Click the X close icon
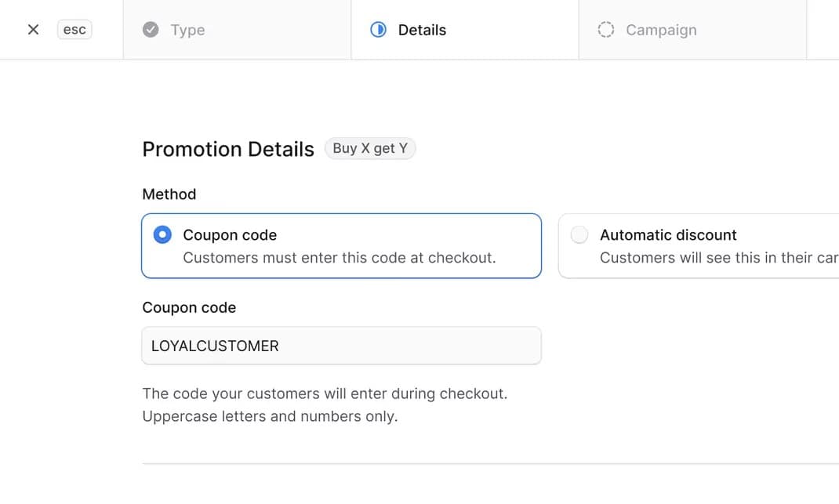 32,29
